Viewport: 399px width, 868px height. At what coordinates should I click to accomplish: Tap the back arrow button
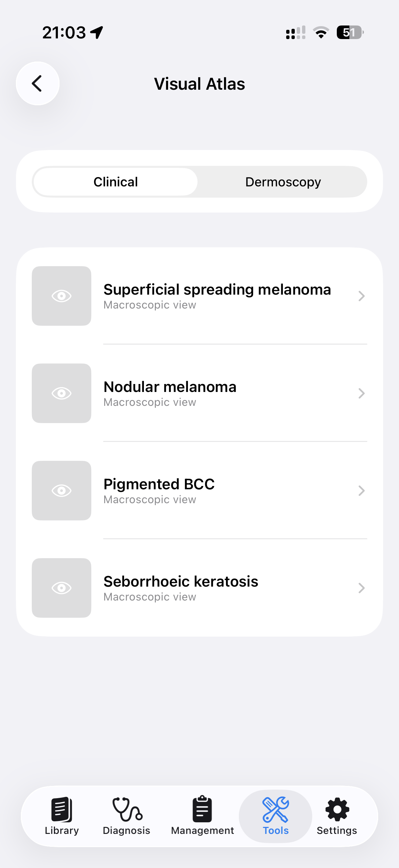click(37, 83)
